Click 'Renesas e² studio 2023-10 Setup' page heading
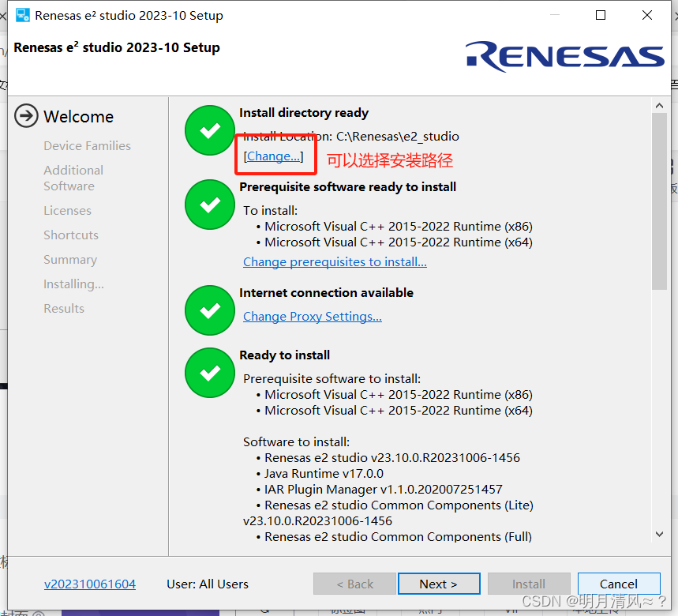 click(117, 47)
